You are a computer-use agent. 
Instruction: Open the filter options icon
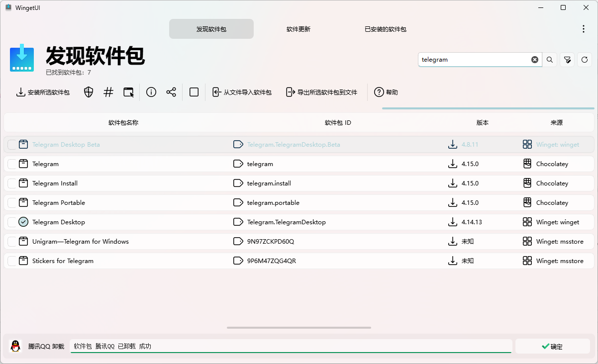point(567,60)
